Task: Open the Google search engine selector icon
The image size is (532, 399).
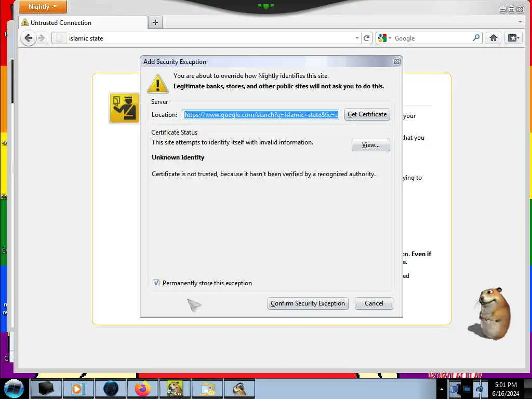Action: [384, 38]
